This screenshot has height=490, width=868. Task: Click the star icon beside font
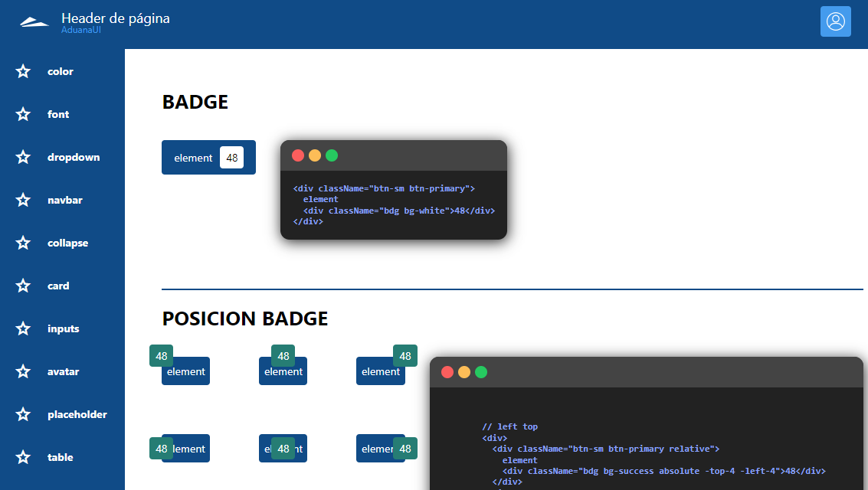pyautogui.click(x=23, y=114)
